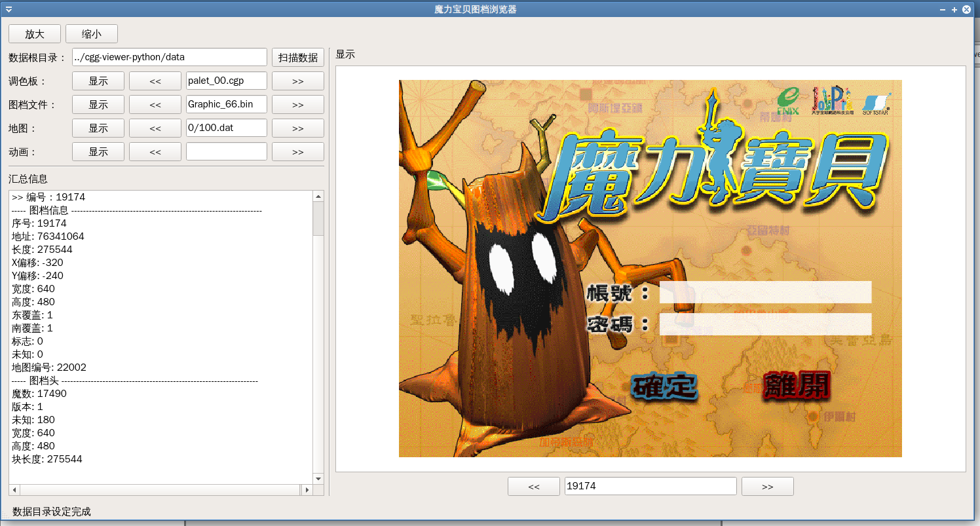Minimize the 魔力宝贝图档浏览器 window

point(943,9)
